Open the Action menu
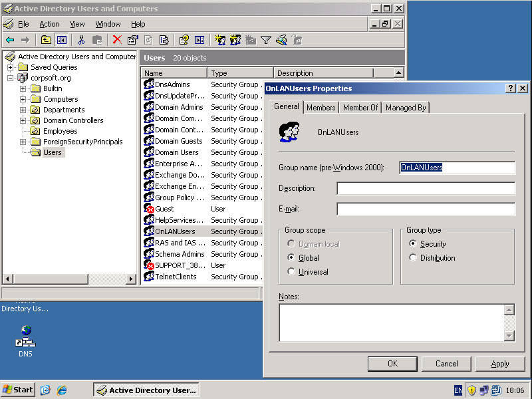 [x=49, y=24]
